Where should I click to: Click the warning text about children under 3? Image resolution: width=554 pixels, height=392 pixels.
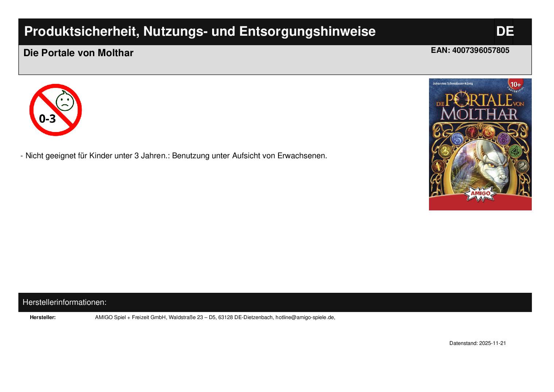click(x=176, y=156)
